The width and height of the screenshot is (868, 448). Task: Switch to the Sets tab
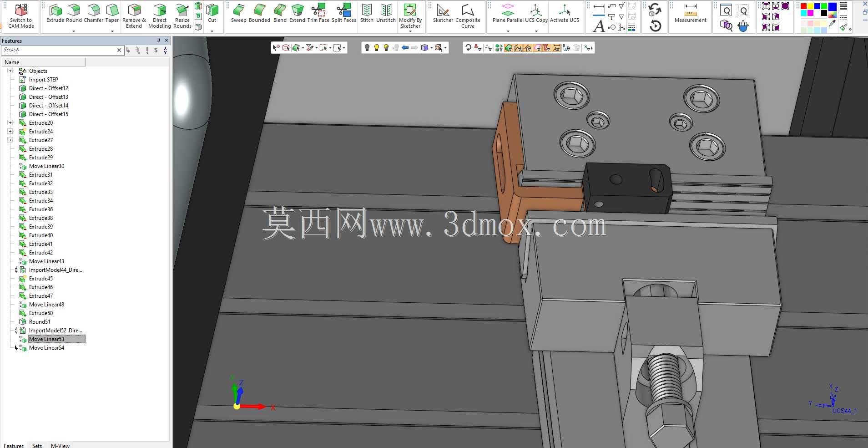click(37, 445)
